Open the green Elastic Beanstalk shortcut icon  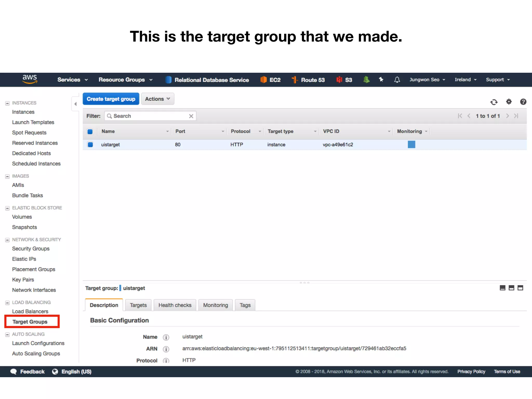pos(366,80)
